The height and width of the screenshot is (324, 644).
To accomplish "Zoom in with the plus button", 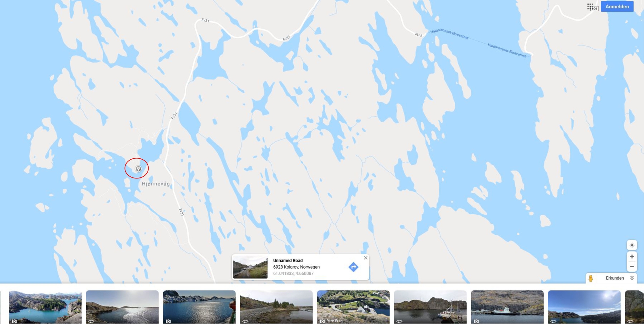I will coord(632,257).
